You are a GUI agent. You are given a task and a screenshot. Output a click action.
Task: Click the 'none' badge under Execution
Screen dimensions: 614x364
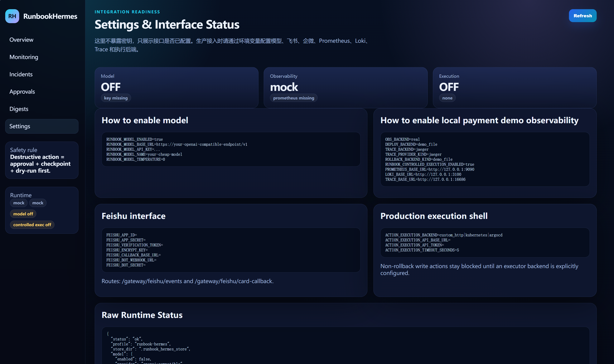(x=447, y=98)
